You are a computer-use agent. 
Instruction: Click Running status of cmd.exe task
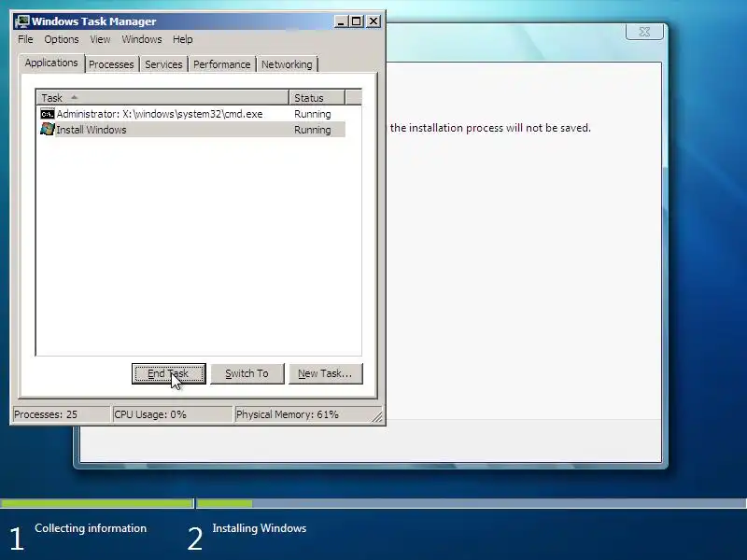pyautogui.click(x=313, y=114)
